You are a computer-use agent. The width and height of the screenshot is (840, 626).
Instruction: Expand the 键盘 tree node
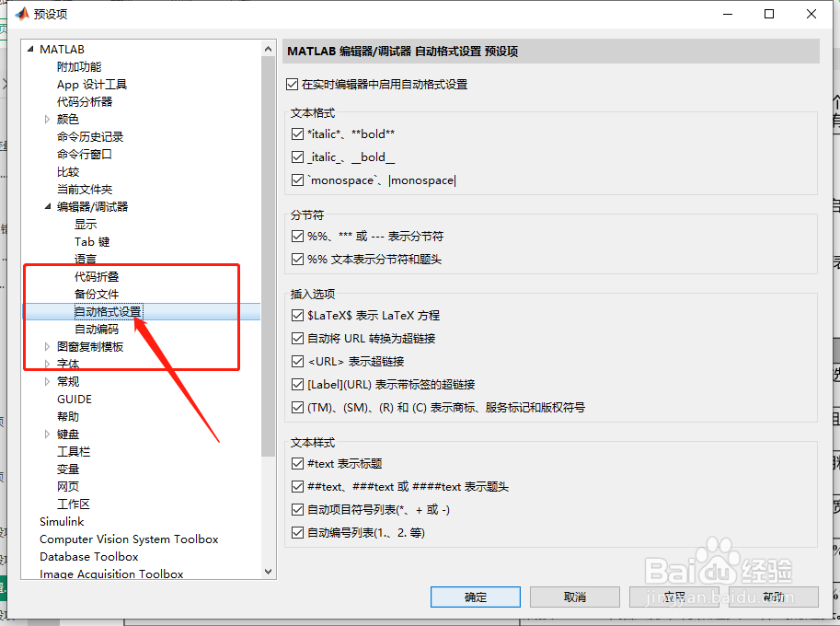(47, 435)
